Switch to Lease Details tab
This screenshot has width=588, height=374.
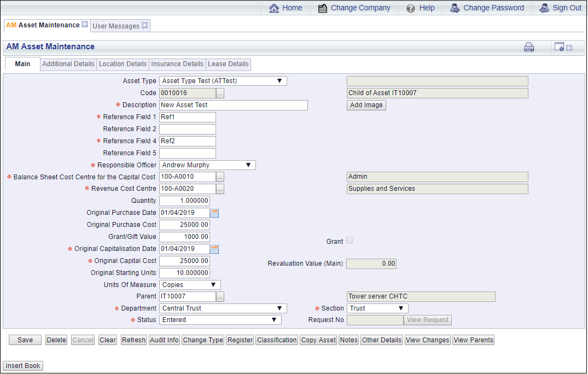point(228,64)
